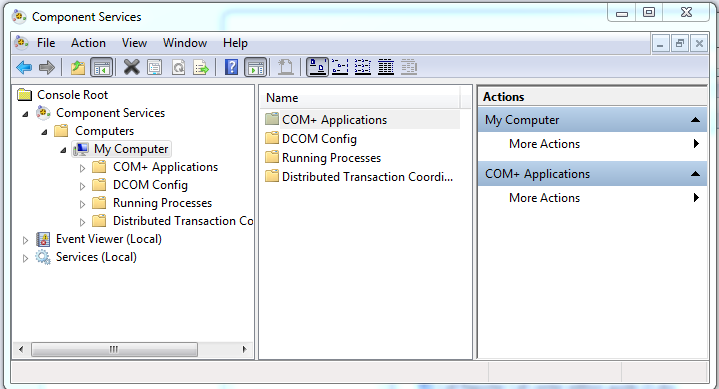Open the File menu
Viewport: 719px width, 389px height.
coord(46,43)
